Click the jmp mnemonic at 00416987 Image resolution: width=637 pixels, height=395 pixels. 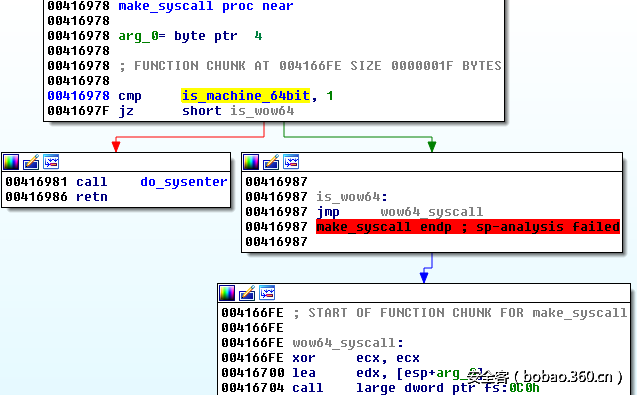[x=328, y=212]
